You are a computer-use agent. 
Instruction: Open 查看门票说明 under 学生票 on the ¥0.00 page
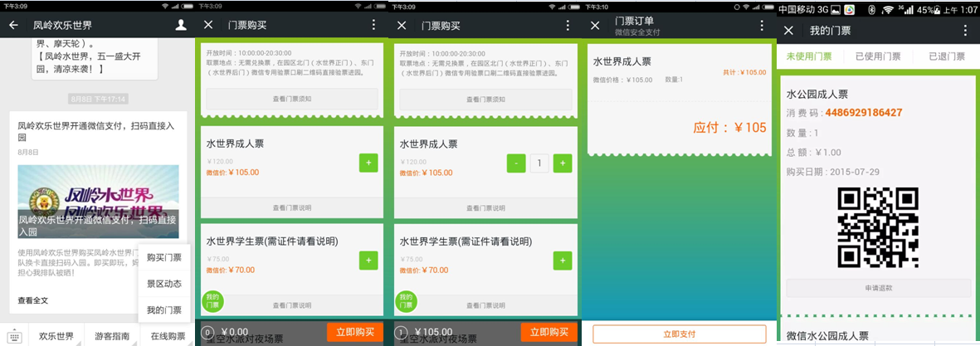292,305
